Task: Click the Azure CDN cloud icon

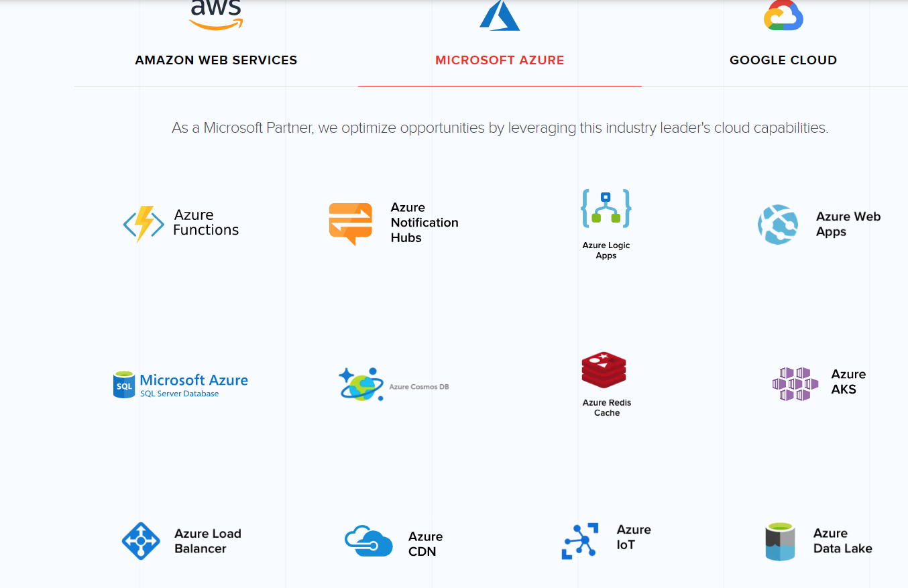Action: [x=368, y=541]
